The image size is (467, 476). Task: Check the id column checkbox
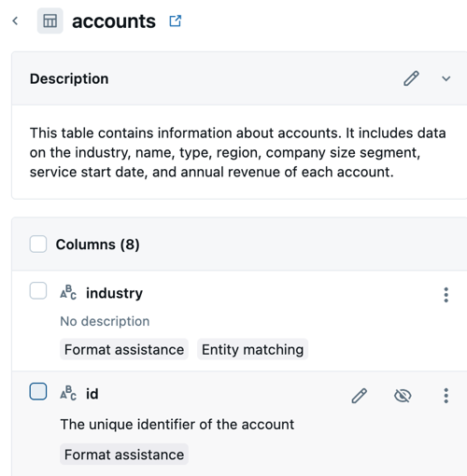coord(38,391)
